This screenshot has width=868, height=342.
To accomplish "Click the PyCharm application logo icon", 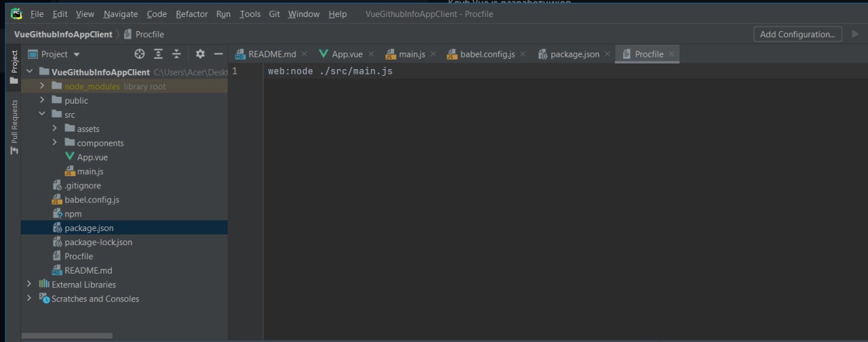I will click(16, 13).
